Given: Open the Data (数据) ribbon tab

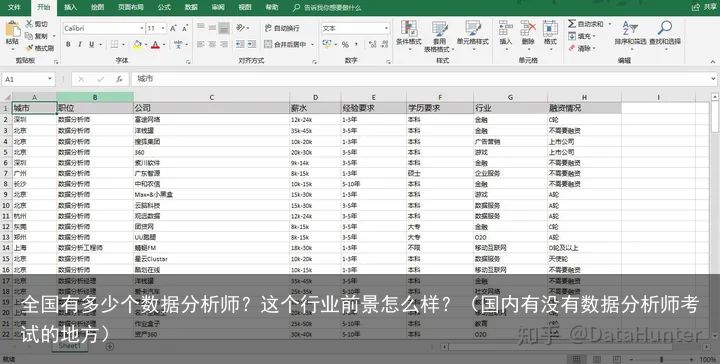Looking at the screenshot, I should (191, 7).
